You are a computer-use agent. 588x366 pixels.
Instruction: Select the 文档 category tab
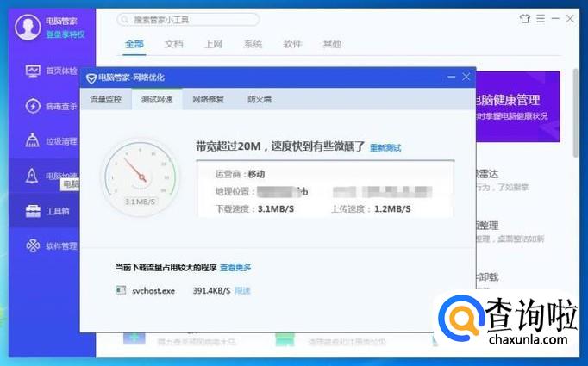[174, 44]
